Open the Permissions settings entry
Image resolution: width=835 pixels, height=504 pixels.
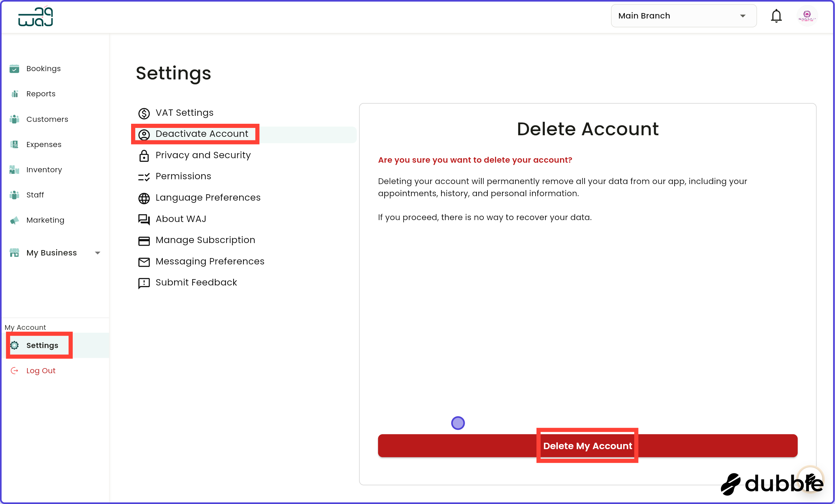(x=183, y=176)
